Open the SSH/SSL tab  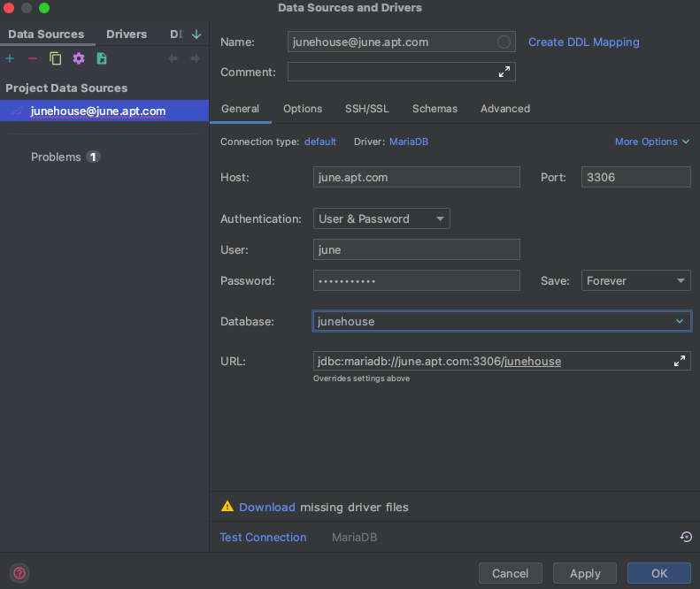point(367,109)
